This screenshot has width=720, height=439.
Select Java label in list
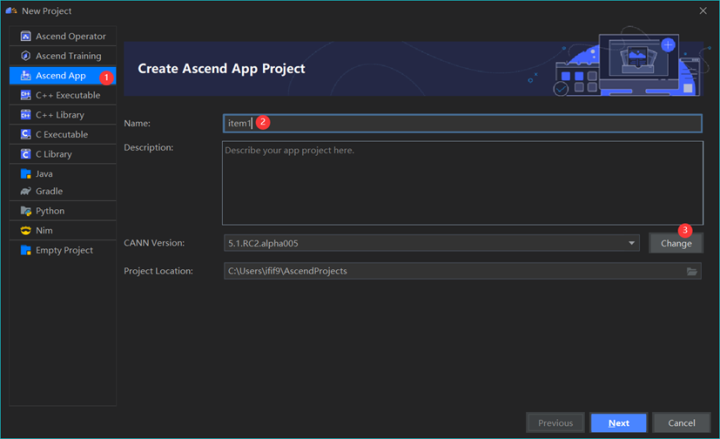point(44,174)
